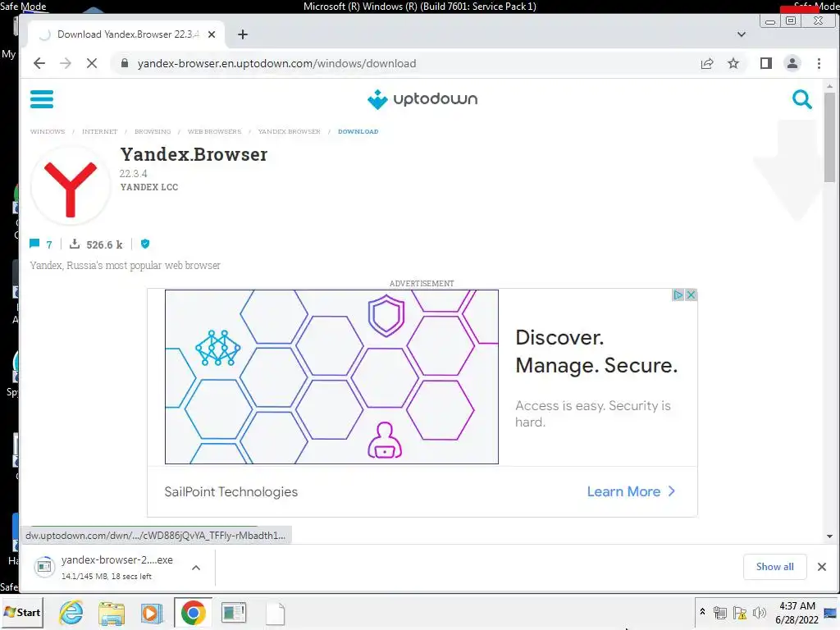Close the Download Yandex.Browser tab
Screen dimensions: 840x630
pos(212,34)
